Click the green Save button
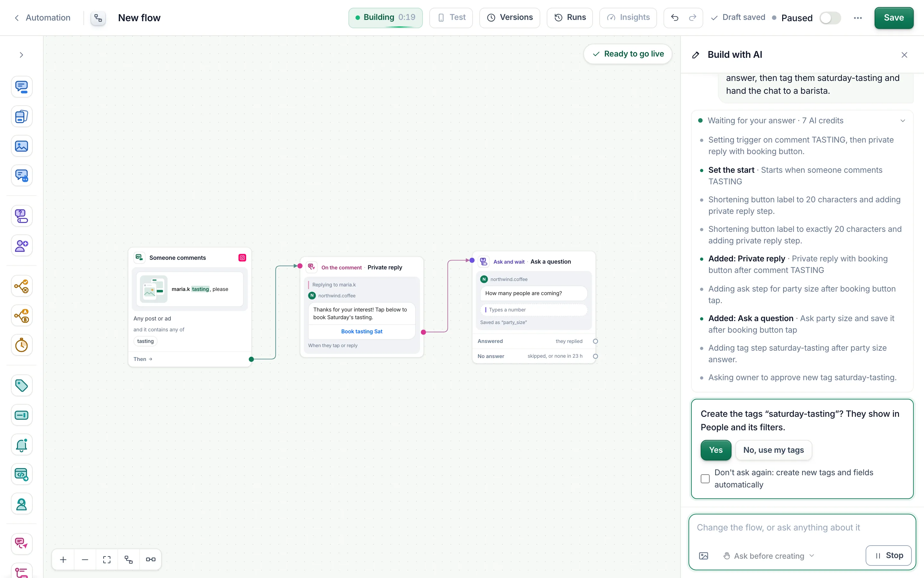Viewport: 924px width, 578px height. 894,18
